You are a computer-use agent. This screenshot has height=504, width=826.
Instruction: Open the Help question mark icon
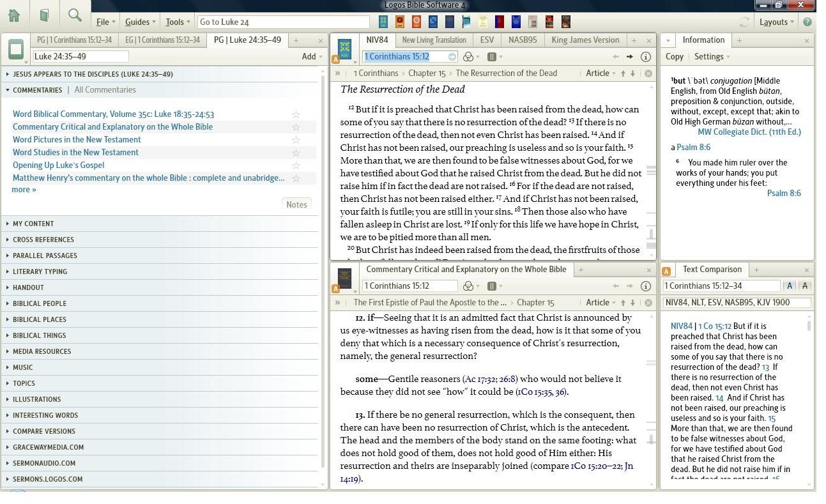click(x=807, y=22)
